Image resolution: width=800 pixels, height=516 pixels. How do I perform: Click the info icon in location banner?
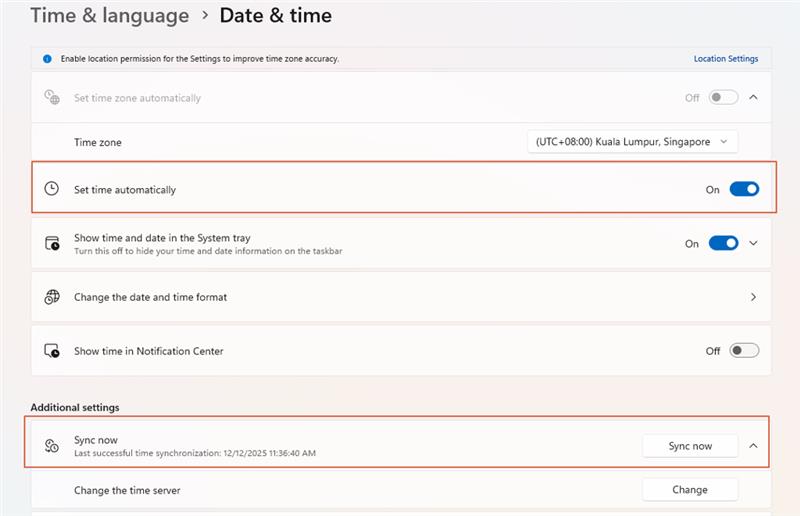(46, 59)
